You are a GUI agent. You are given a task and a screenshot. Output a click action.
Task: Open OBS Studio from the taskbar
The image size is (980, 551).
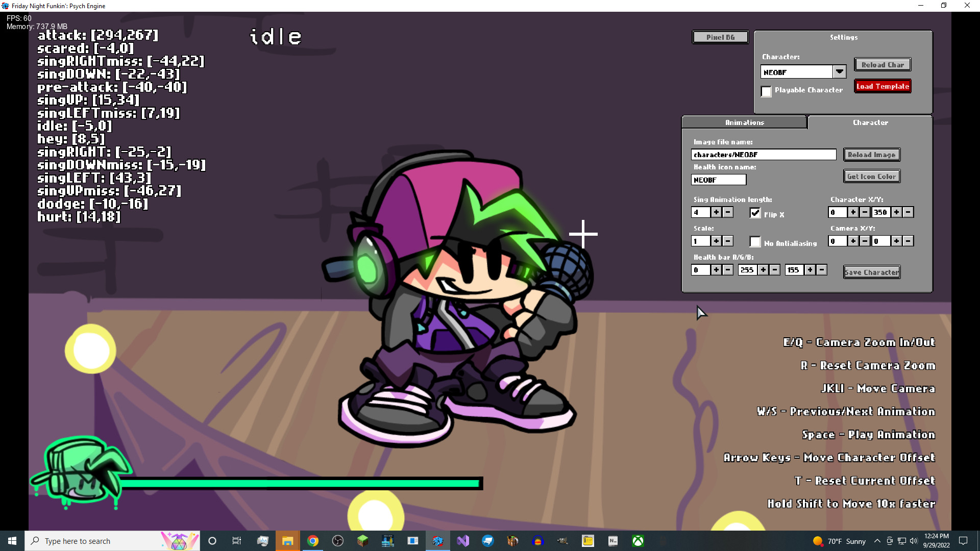click(338, 541)
